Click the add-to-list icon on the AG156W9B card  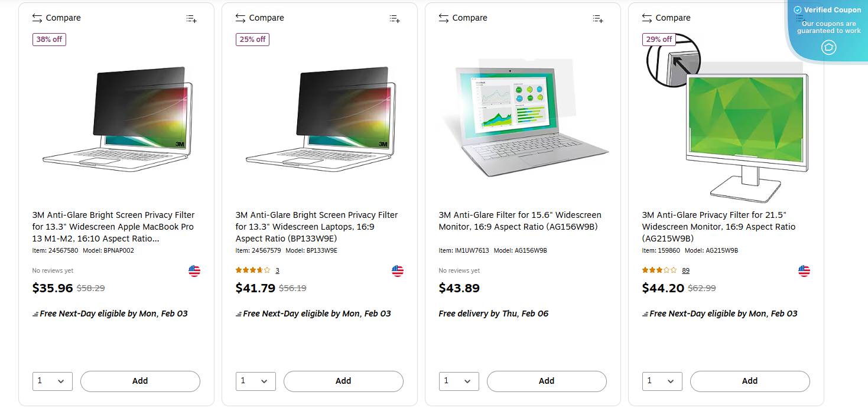point(597,18)
